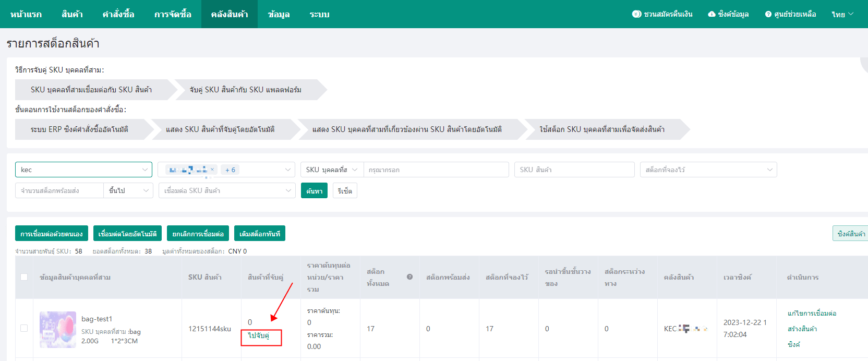Open the bag-test1 product thumbnail
The image size is (868, 361).
(58, 329)
